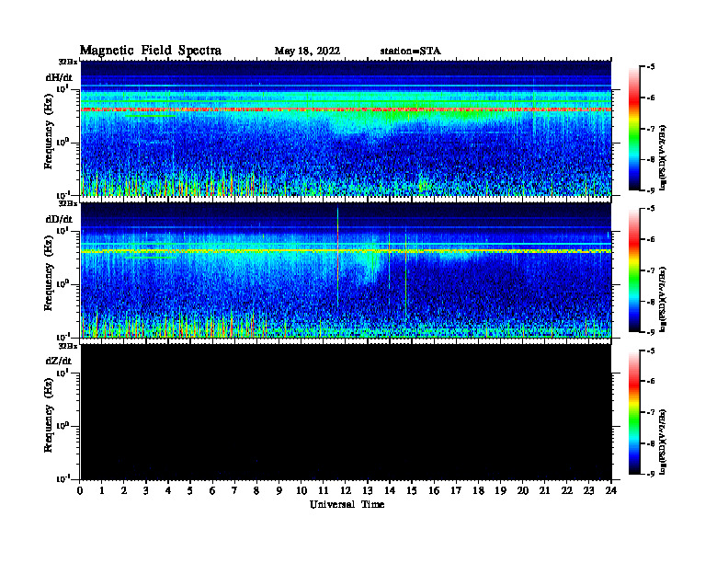Click hour tick label '24' on time axis
Screen dimensions: 728x563
pyautogui.click(x=611, y=491)
